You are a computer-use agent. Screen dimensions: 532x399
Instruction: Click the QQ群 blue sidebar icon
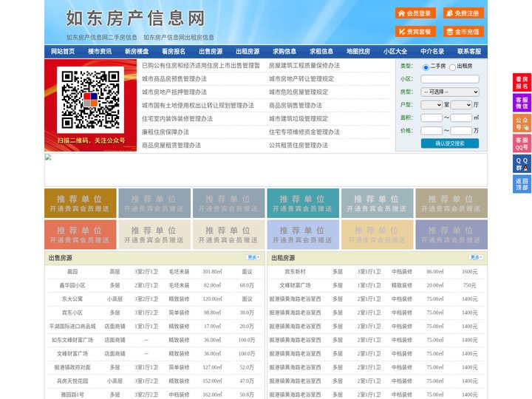522,164
